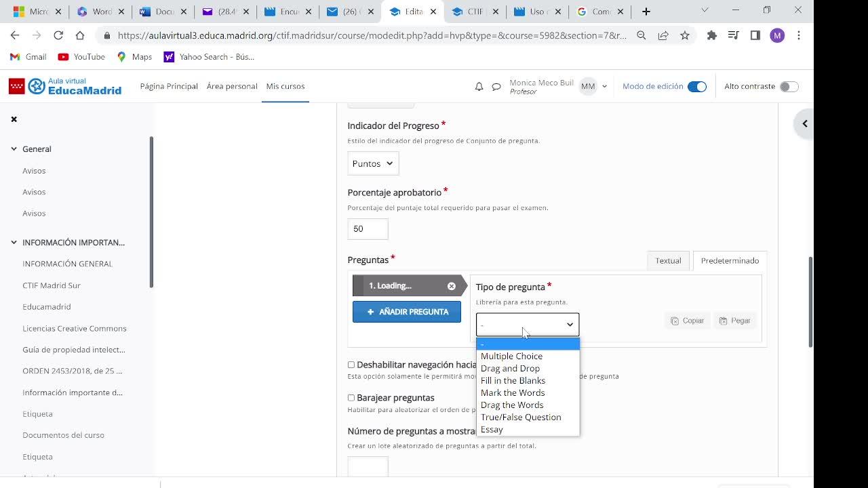Image resolution: width=868 pixels, height=488 pixels.
Task: Click the EducaMadrid logo
Action: 65,86
